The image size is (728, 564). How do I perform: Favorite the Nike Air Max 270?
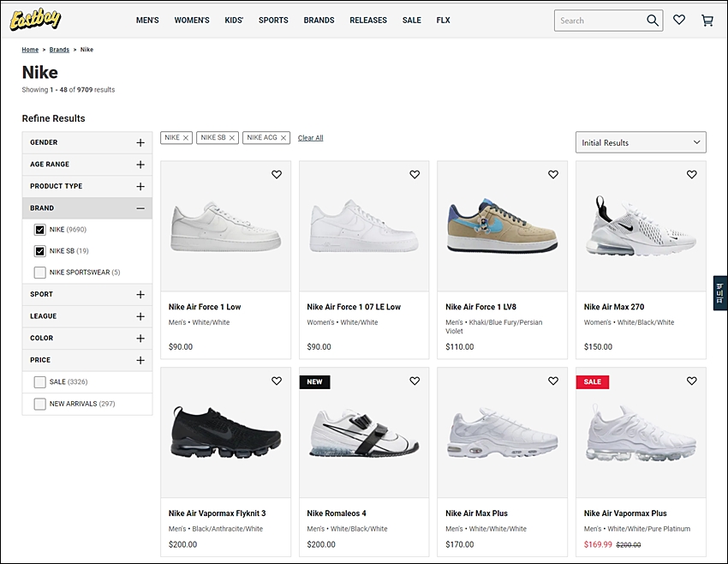692,174
